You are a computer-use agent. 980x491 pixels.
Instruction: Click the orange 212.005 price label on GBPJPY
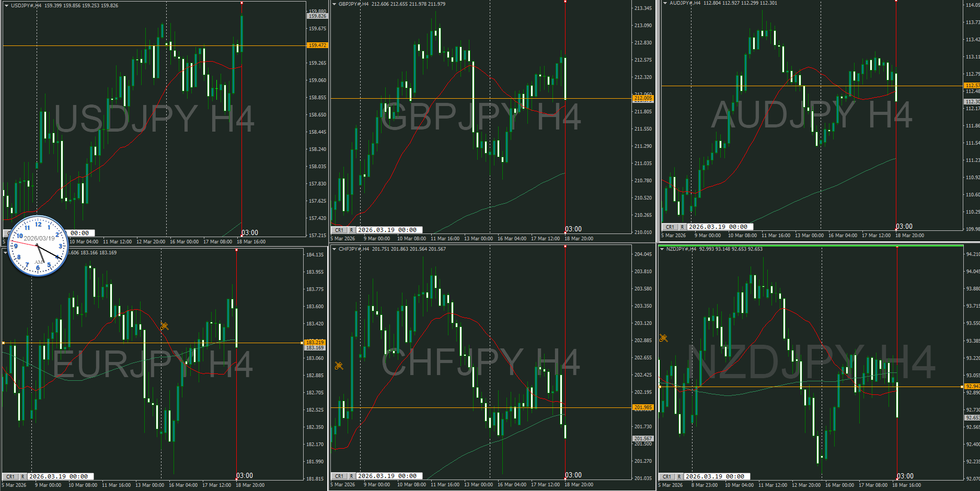click(643, 98)
